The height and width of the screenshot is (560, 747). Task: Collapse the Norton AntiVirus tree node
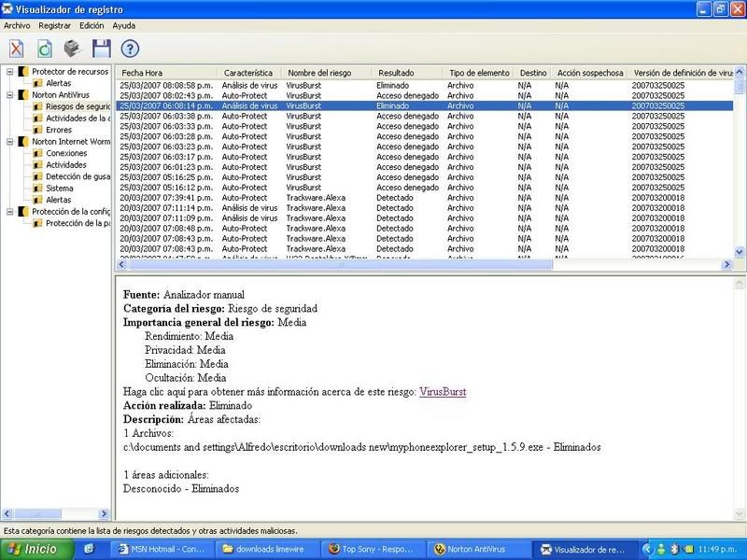click(x=9, y=95)
